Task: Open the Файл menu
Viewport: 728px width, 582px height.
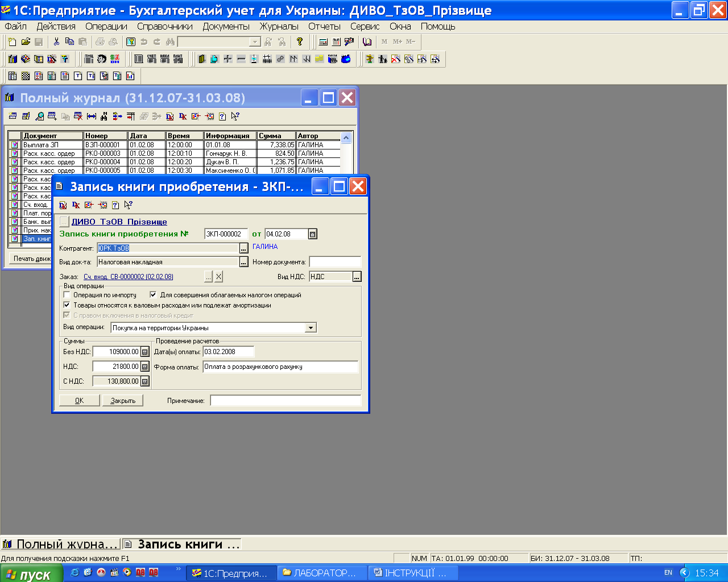Action: pyautogui.click(x=16, y=26)
